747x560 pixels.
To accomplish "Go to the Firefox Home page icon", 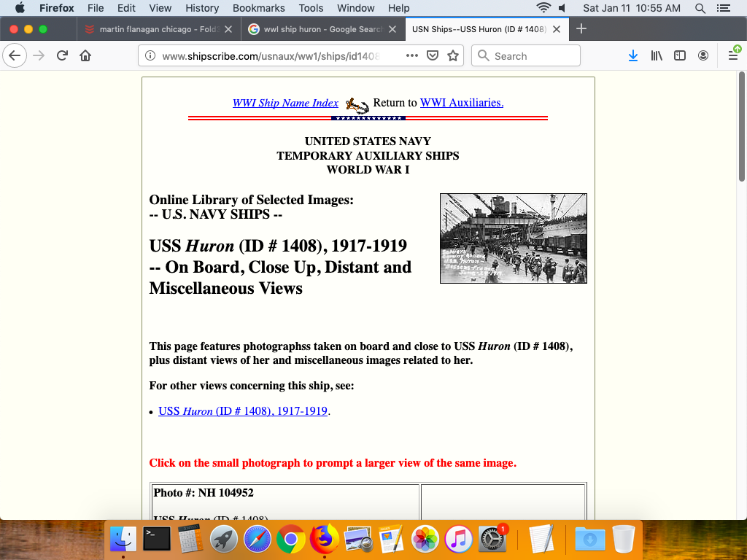I will pyautogui.click(x=85, y=55).
